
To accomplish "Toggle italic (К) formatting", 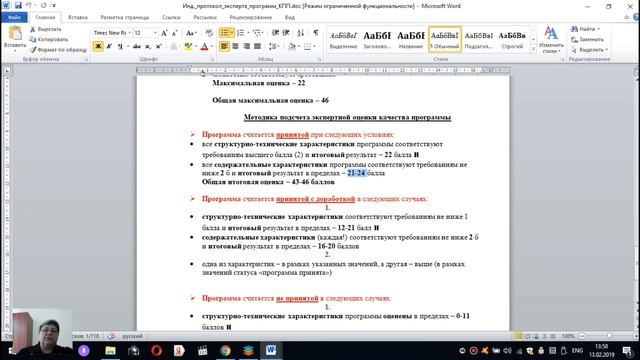I will pos(109,47).
